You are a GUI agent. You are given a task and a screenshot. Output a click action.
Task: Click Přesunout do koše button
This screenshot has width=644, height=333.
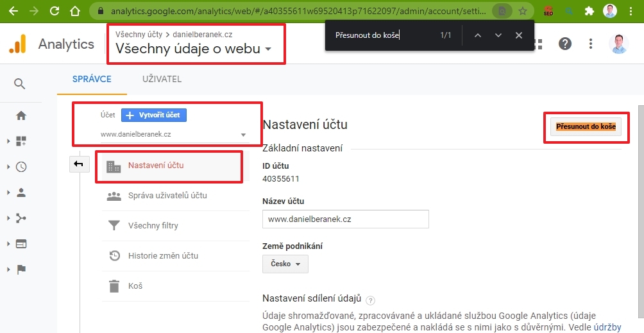[586, 127]
